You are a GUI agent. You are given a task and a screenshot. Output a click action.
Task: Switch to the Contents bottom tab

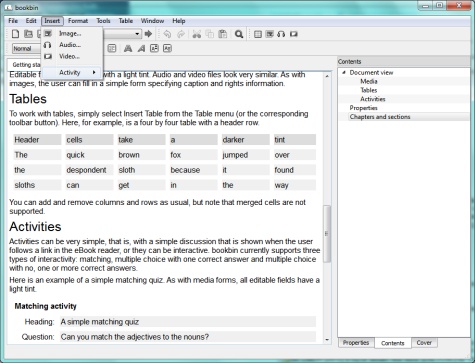tap(393, 343)
